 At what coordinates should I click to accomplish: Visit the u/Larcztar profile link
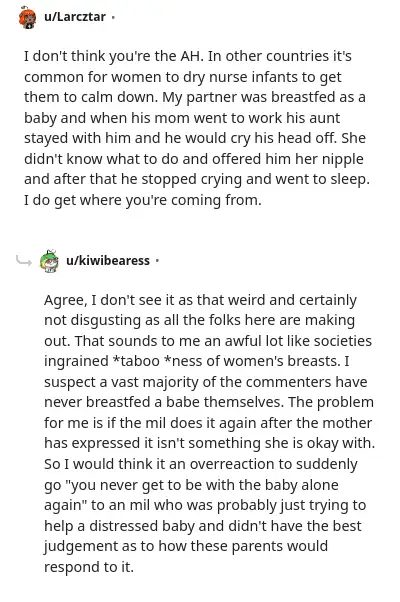pyautogui.click(x=75, y=17)
